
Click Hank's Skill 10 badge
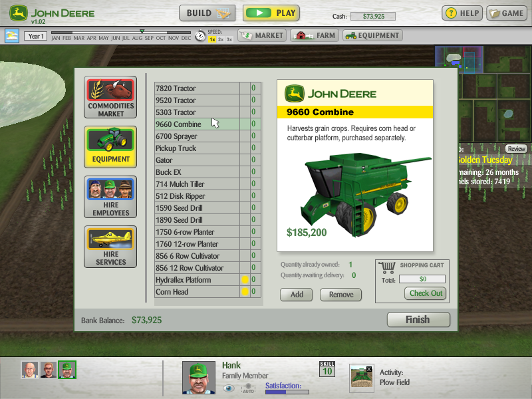click(327, 369)
